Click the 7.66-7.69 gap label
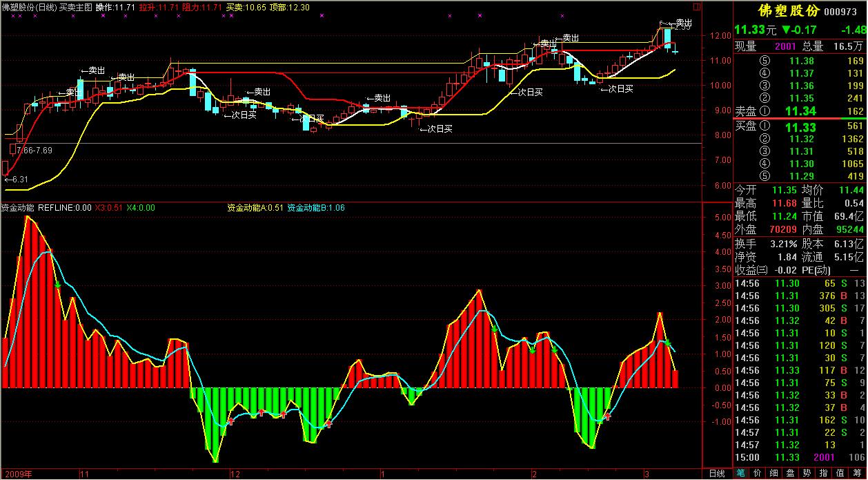The height and width of the screenshot is (480, 868). click(x=34, y=150)
